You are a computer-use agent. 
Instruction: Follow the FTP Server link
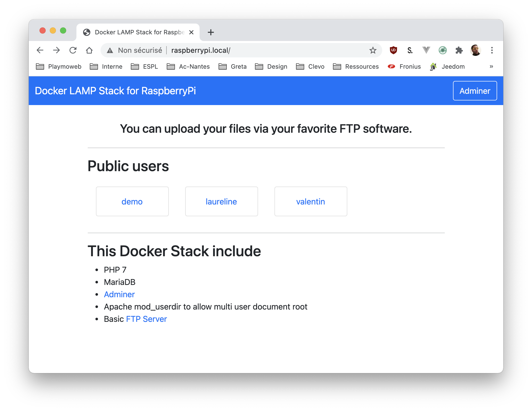tap(146, 319)
